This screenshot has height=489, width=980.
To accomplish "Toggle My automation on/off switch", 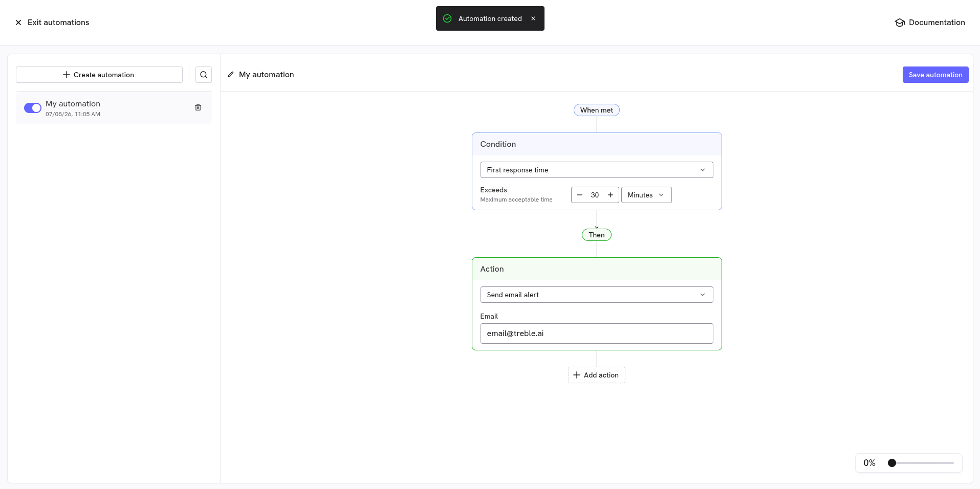I will point(33,108).
